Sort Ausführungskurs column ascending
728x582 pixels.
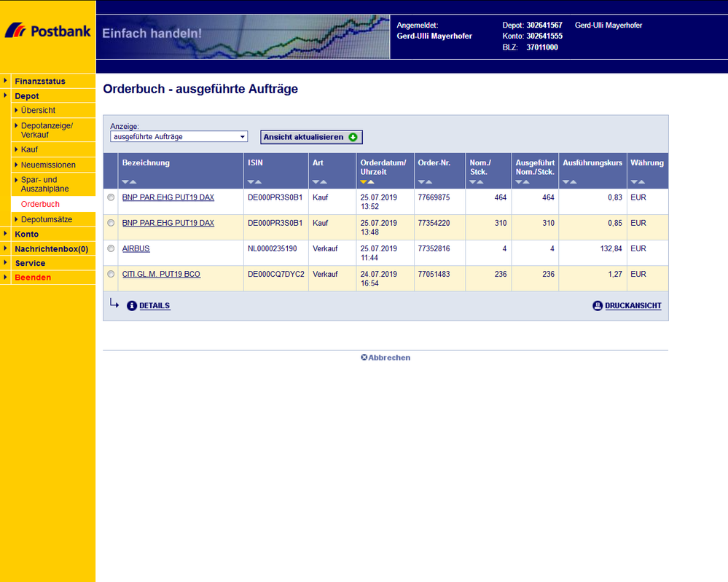click(x=574, y=181)
